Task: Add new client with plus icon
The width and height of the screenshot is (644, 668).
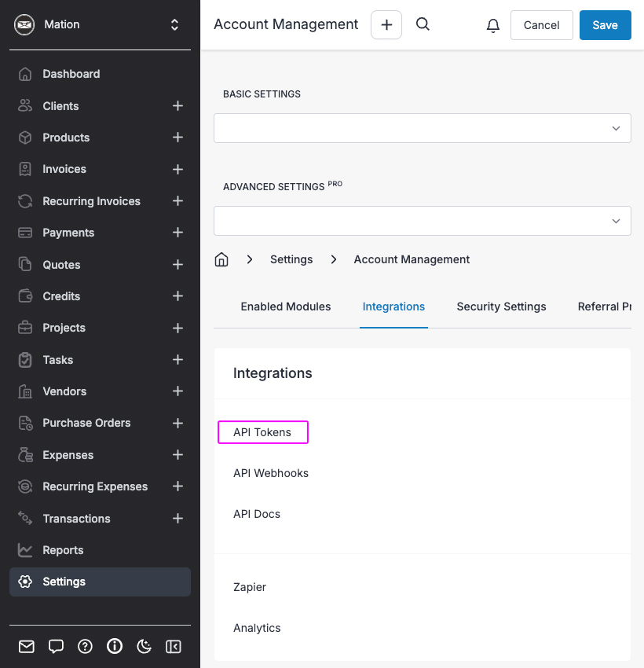Action: click(x=178, y=105)
